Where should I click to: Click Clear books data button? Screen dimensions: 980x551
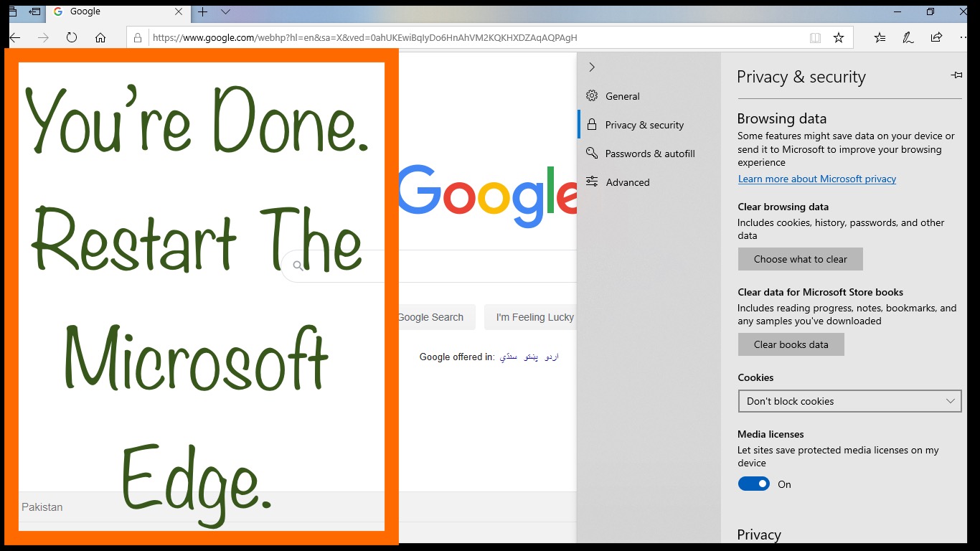[791, 344]
